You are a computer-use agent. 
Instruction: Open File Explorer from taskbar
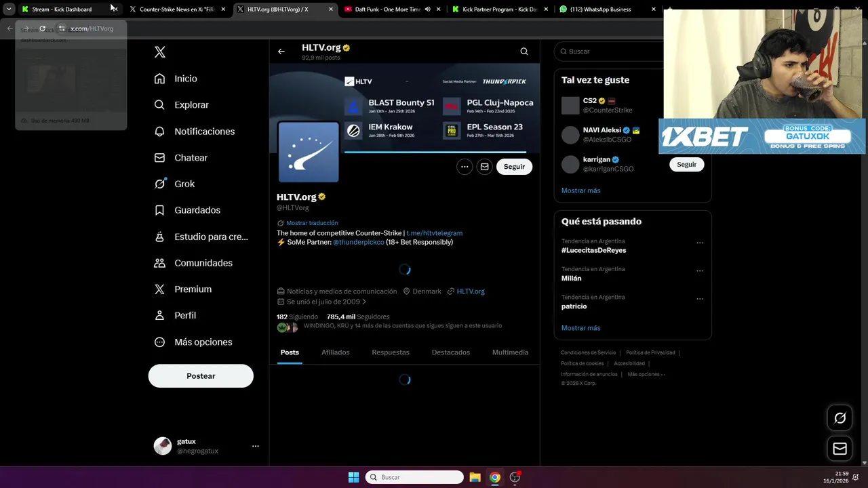[x=475, y=477]
